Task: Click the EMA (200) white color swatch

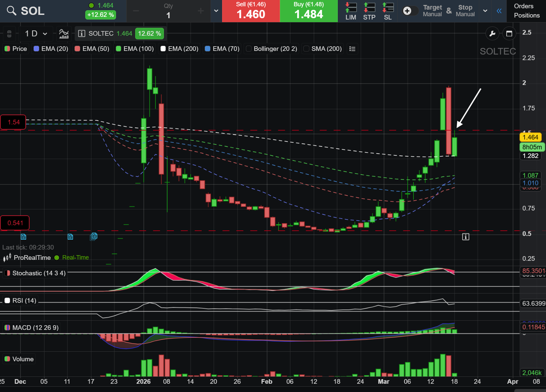Action: coord(163,49)
